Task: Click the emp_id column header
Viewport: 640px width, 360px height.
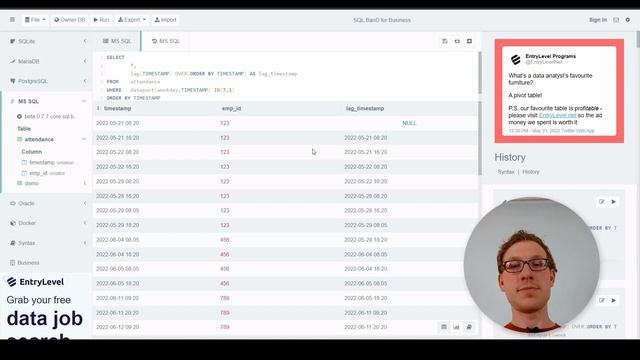Action: (231, 109)
